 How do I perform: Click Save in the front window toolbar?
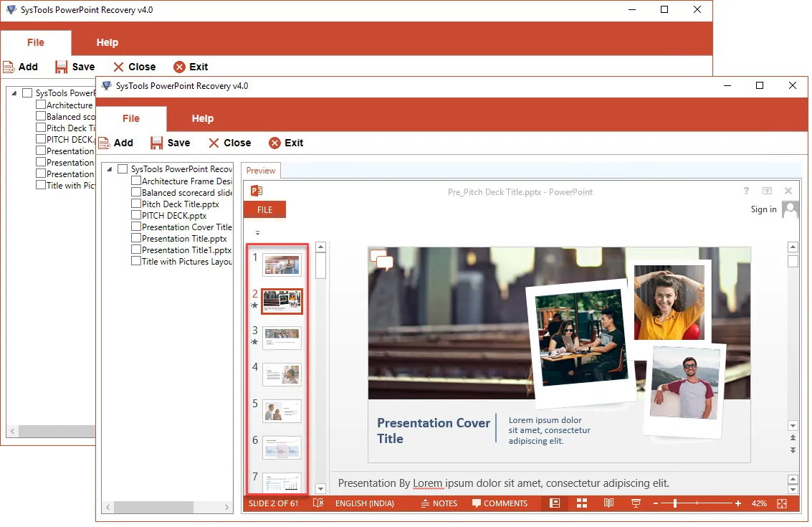coord(171,143)
